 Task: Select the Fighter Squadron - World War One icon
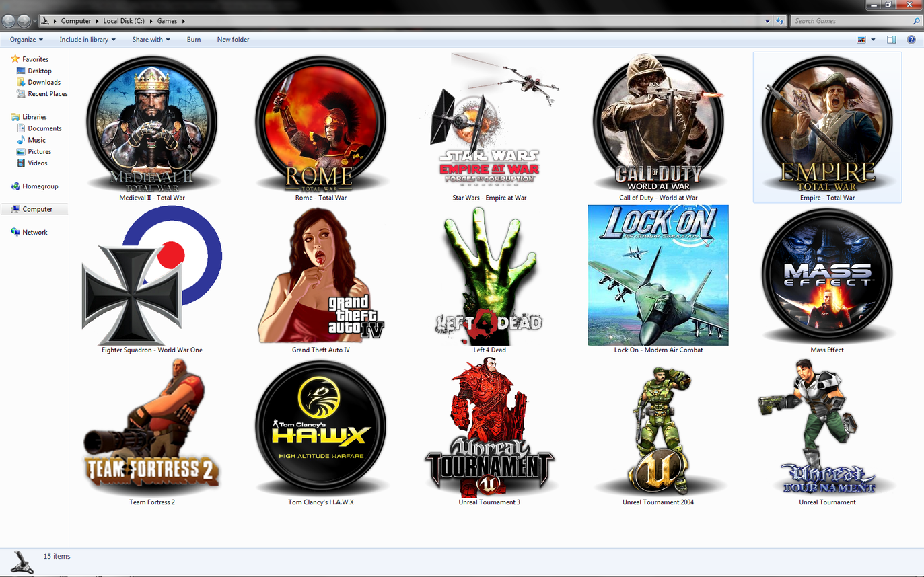coord(152,275)
